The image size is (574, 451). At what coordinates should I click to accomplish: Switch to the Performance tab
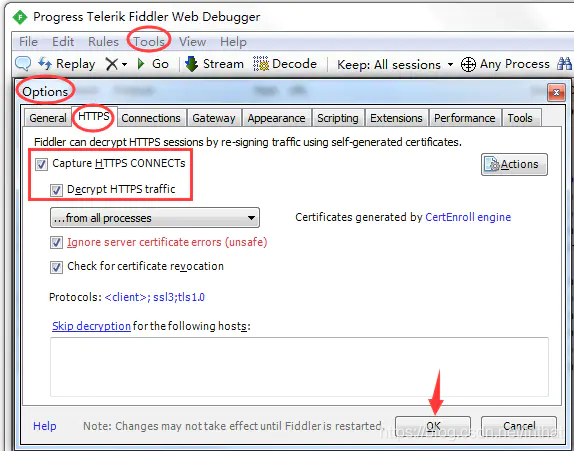pyautogui.click(x=465, y=118)
